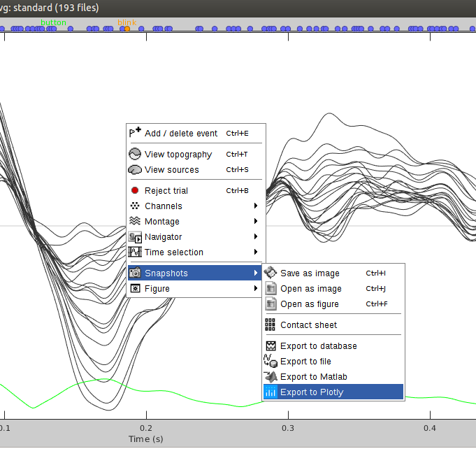
Task: Click the Export to Plotly chart icon
Action: point(271,392)
